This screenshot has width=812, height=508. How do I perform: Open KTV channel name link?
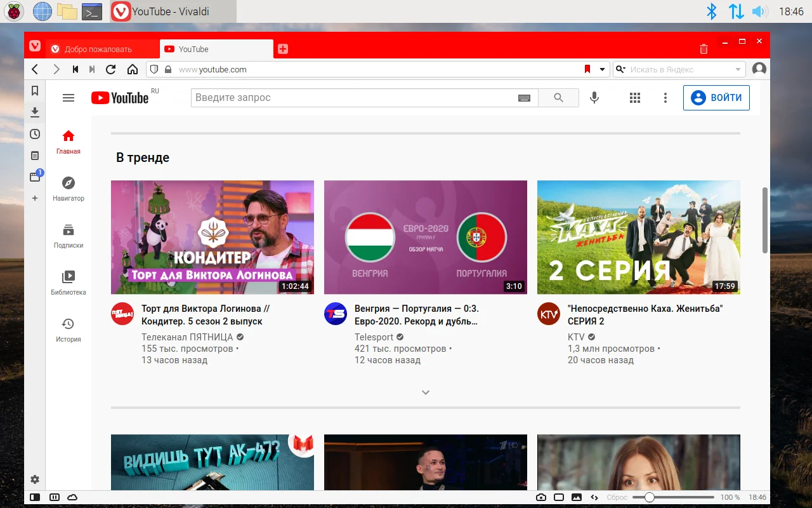tap(576, 337)
